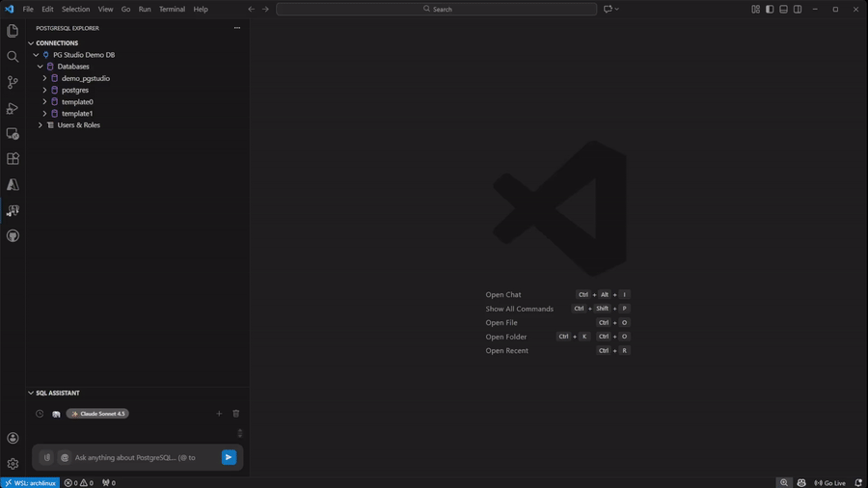
Task: Send the SQL Assistant message
Action: [229, 457]
